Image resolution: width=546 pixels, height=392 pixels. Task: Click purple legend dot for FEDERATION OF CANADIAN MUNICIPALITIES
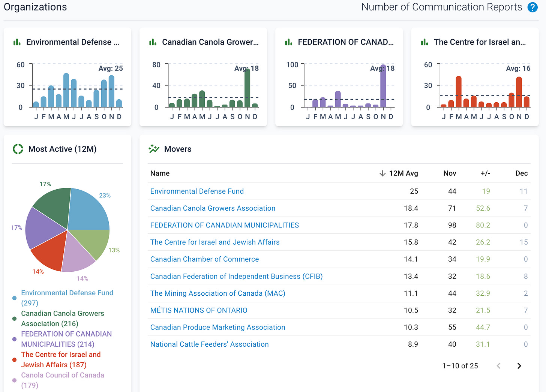coord(14,339)
